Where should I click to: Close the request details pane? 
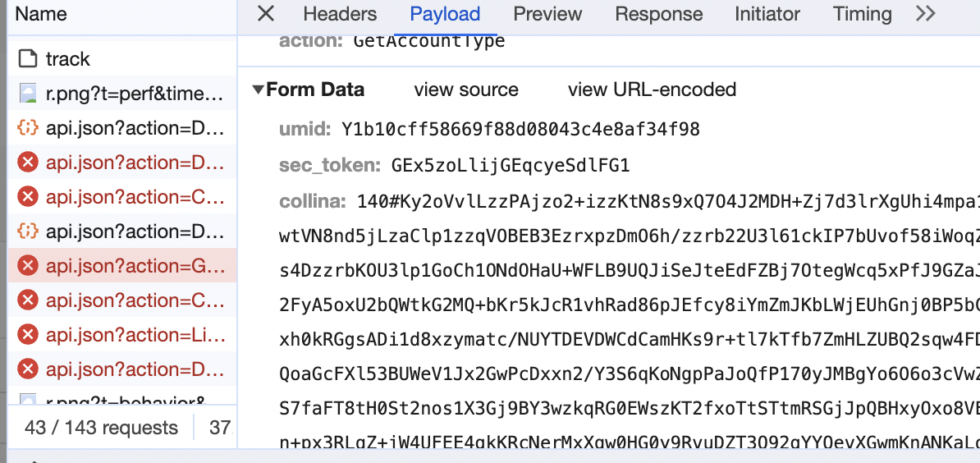[265, 14]
